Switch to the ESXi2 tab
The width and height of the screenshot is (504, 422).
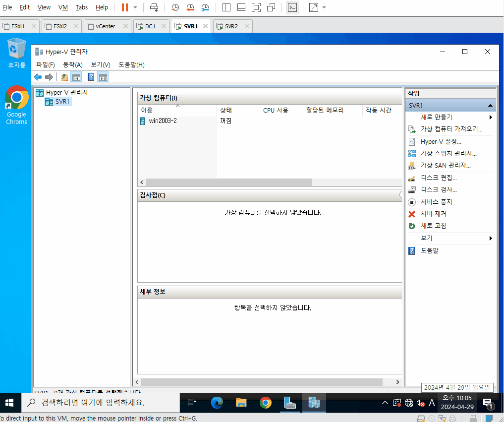tap(60, 26)
